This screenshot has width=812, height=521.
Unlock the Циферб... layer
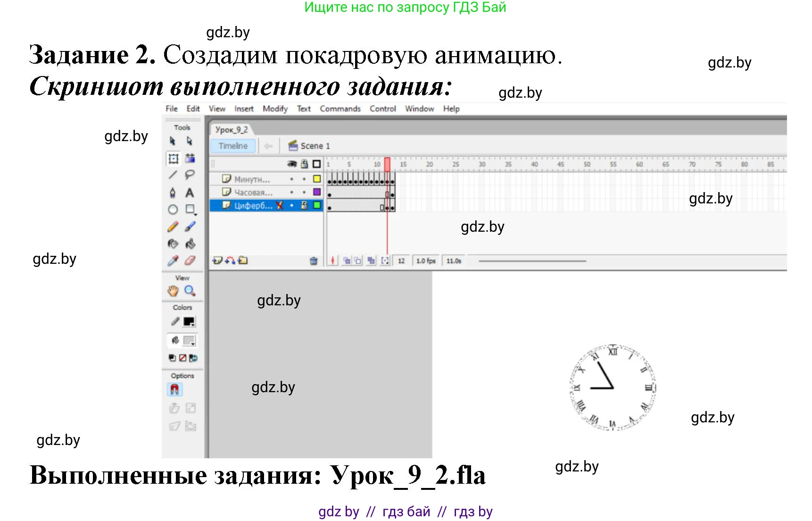coord(304,205)
